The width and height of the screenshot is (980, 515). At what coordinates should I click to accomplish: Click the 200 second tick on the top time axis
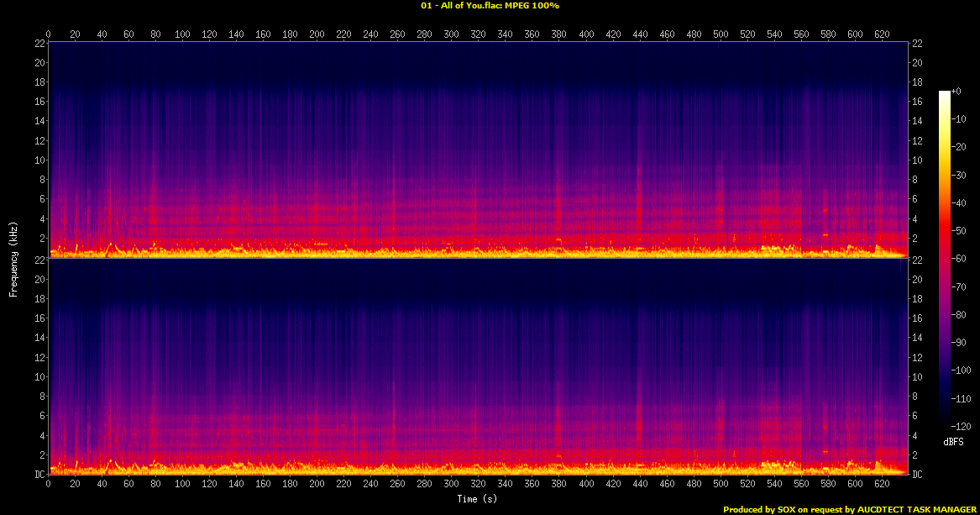317,34
